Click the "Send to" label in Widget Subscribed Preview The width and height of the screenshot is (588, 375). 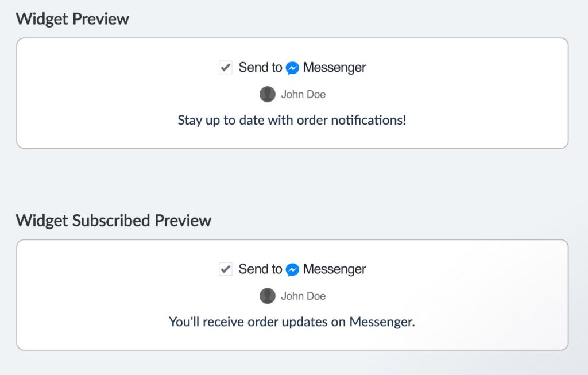tap(260, 269)
